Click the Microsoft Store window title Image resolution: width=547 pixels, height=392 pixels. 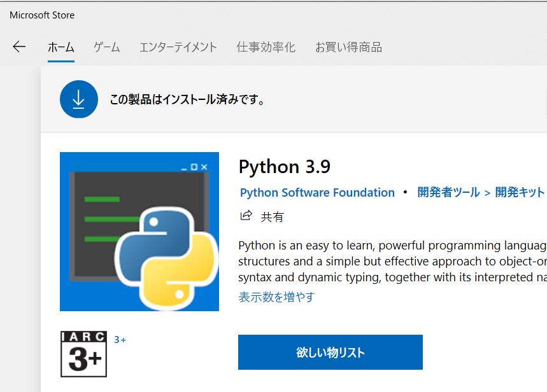42,15
